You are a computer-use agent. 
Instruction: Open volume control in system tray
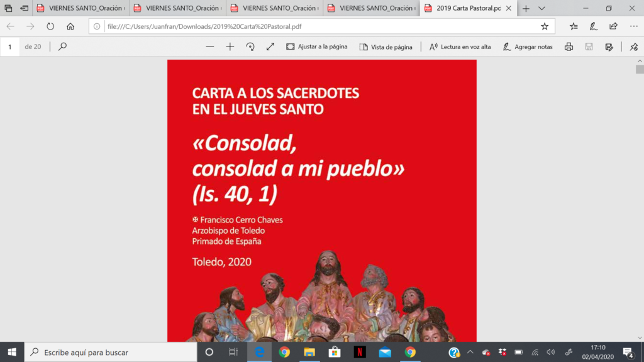coord(551,352)
